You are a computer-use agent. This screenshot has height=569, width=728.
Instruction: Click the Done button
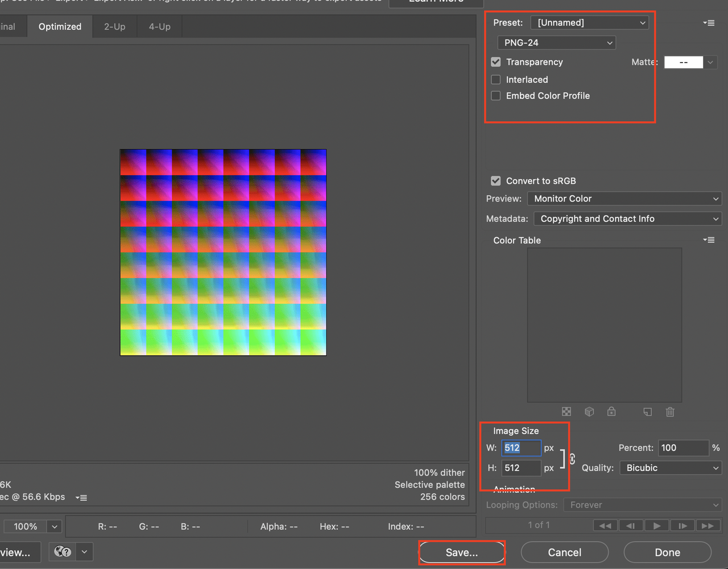point(668,552)
